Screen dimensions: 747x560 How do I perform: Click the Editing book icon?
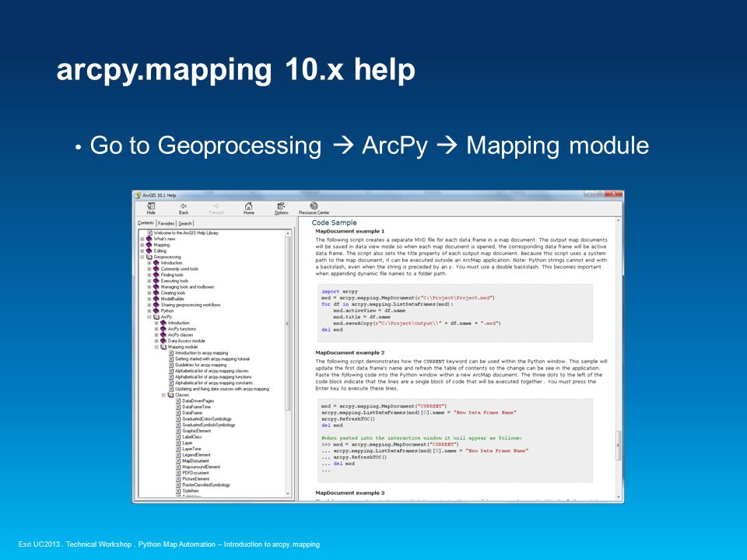[x=149, y=251]
